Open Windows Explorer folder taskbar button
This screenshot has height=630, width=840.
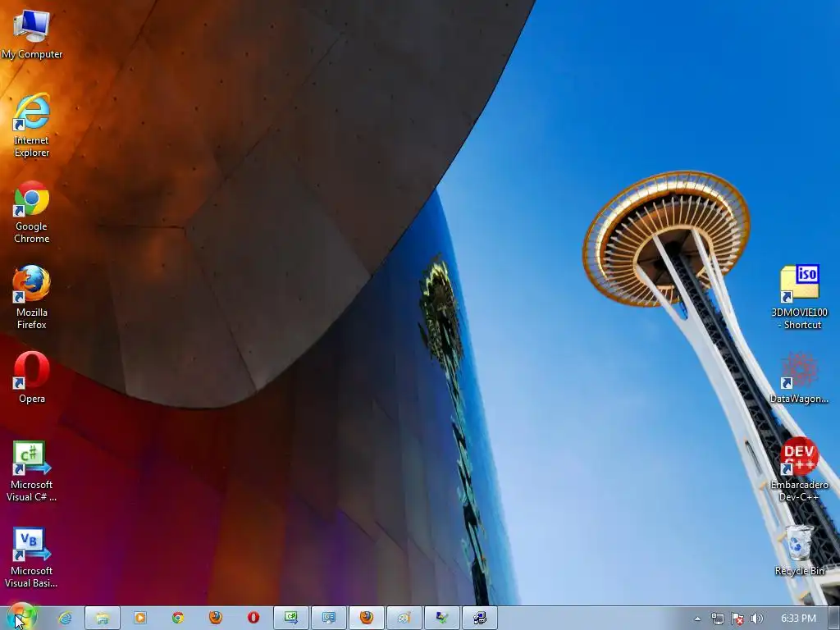(103, 618)
